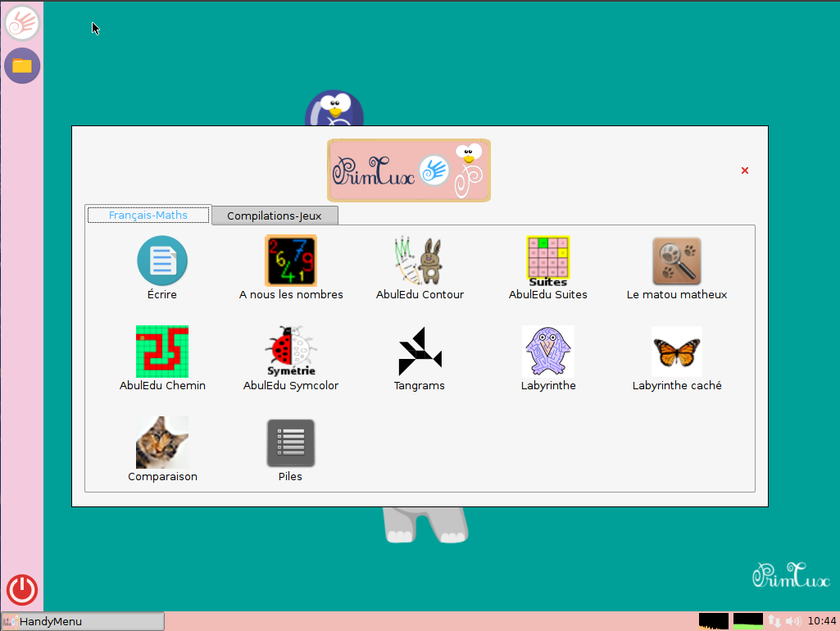Open the Comparaison cat icon
The image size is (840, 631).
pos(162,443)
